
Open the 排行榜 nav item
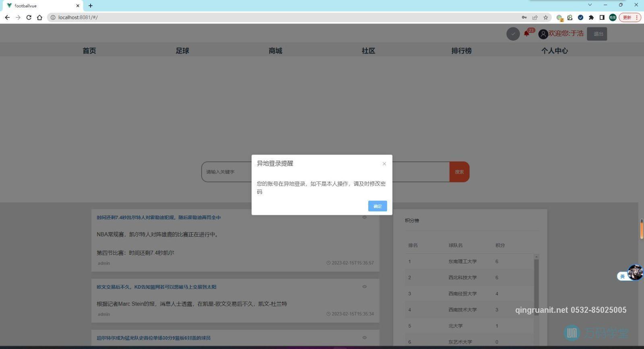click(461, 51)
